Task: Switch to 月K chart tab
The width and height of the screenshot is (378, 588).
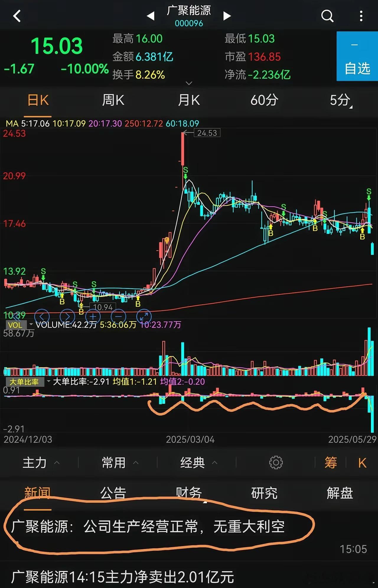Action: pyautogui.click(x=189, y=100)
